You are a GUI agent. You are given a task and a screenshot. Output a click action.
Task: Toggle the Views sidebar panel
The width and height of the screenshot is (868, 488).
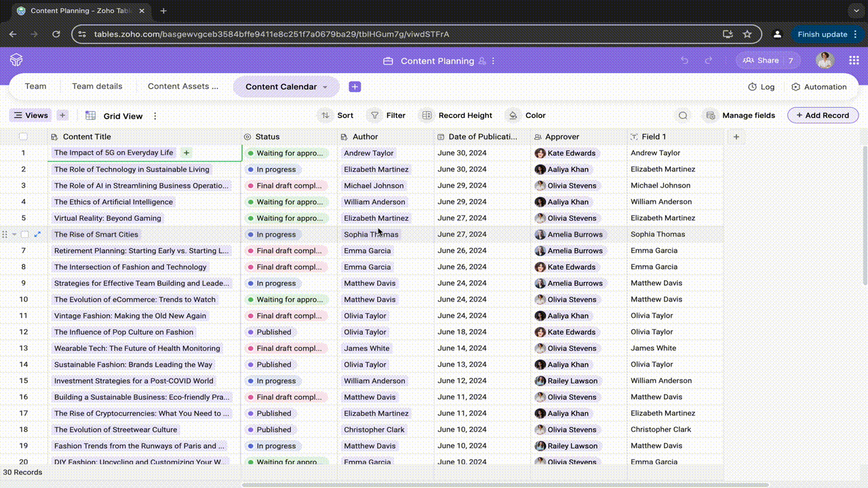click(x=31, y=115)
